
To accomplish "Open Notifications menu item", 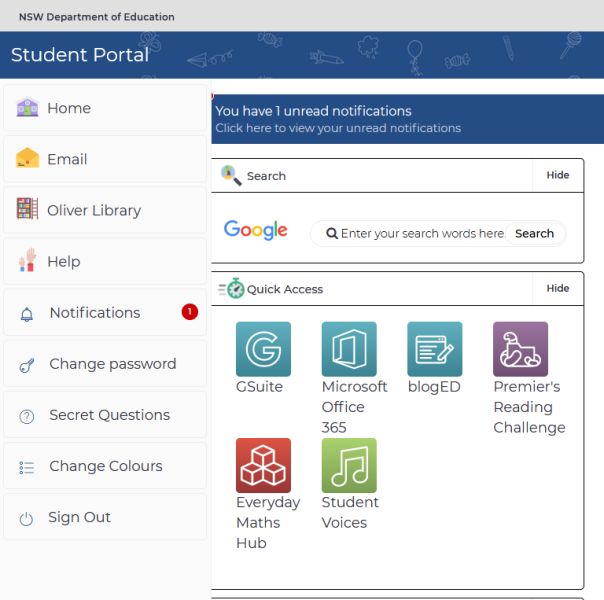I will [105, 312].
